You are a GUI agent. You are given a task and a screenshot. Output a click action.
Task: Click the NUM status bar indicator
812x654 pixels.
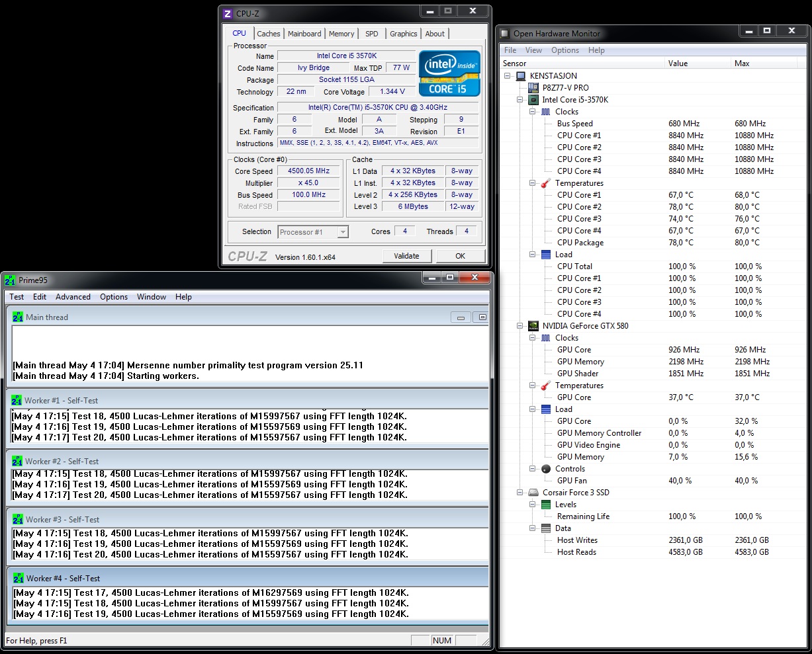[442, 640]
